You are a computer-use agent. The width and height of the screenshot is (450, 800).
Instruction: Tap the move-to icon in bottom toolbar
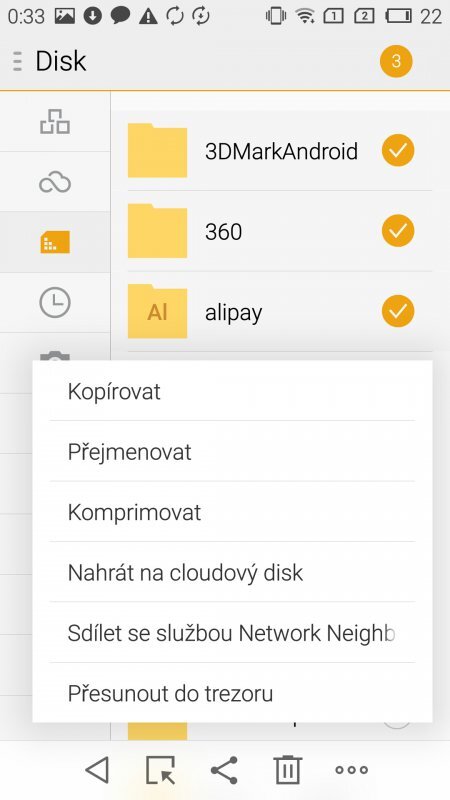click(160, 769)
